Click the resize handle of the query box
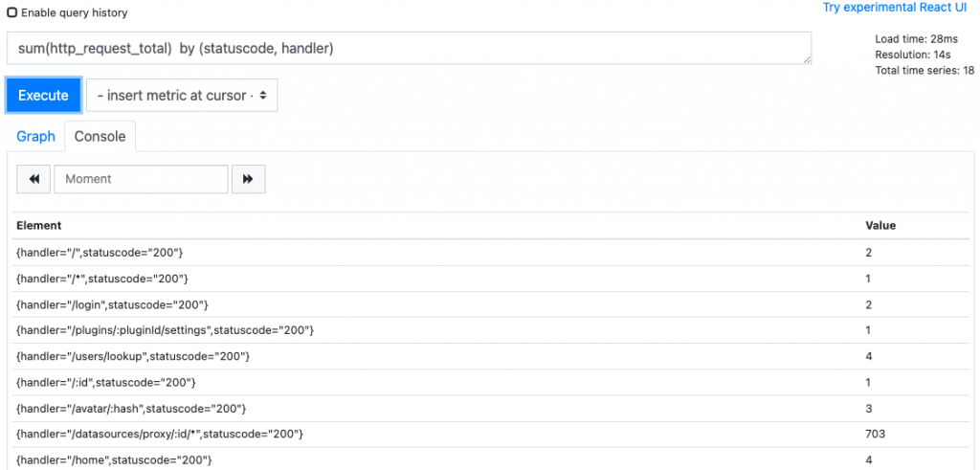This screenshot has width=980, height=470. click(807, 59)
